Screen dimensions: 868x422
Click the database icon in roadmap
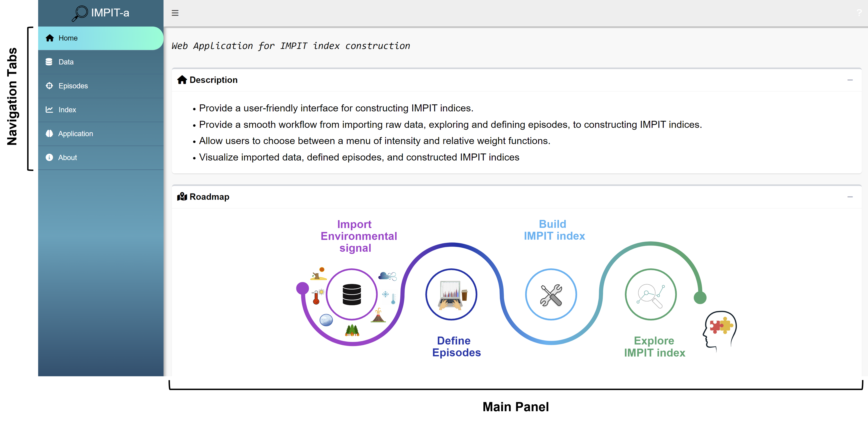pyautogui.click(x=351, y=294)
